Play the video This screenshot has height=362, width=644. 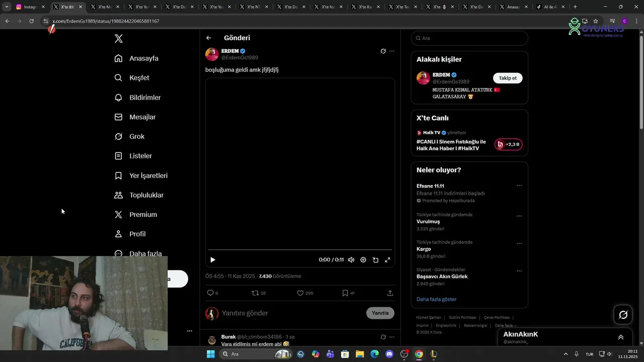[x=213, y=260]
